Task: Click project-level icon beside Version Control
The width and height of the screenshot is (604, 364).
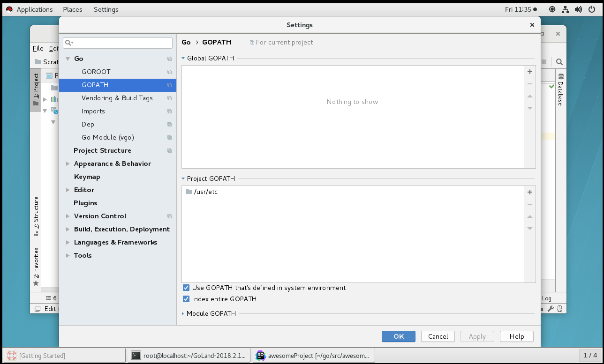Action: [169, 216]
